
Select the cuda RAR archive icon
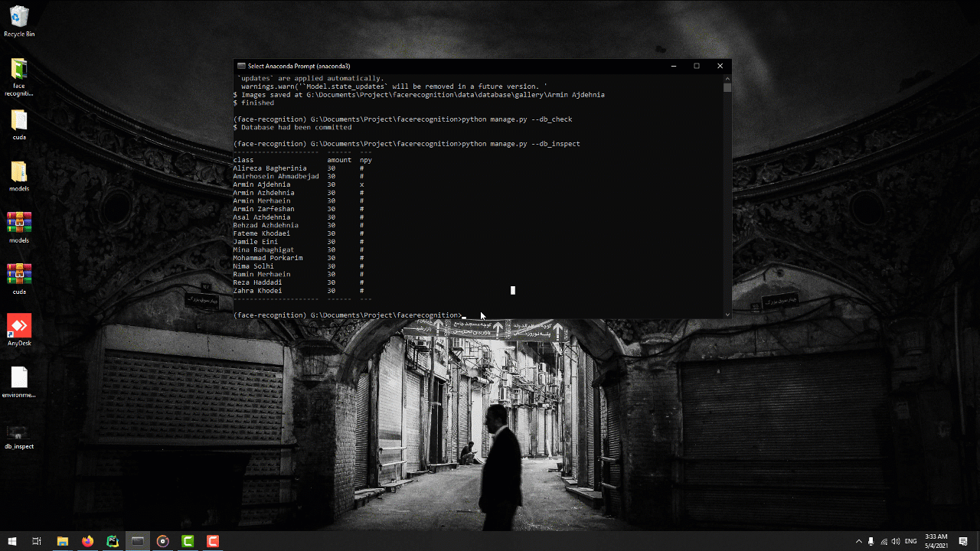coord(19,279)
